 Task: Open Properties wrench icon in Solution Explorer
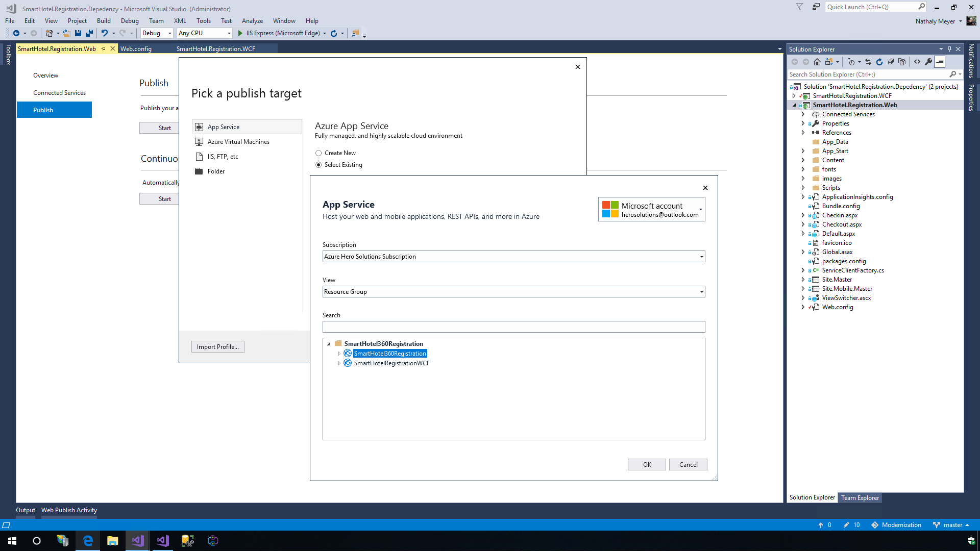tap(928, 62)
